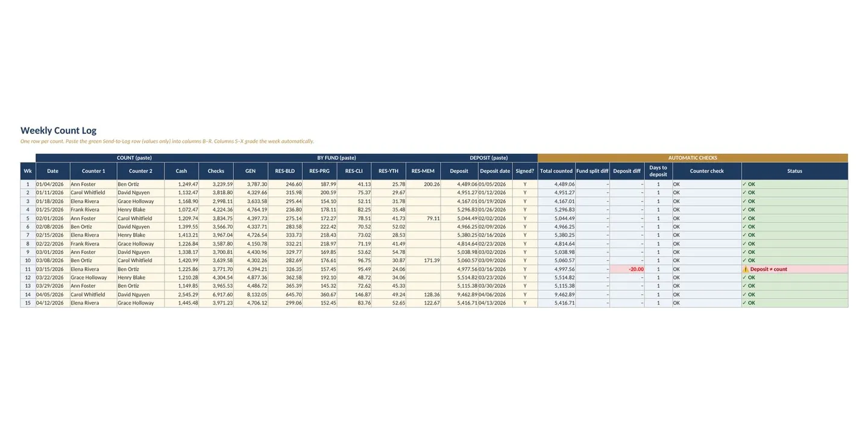This screenshot has height=434, width=868.
Task: Click the RES-MEM value 200.26
Action: [423, 184]
